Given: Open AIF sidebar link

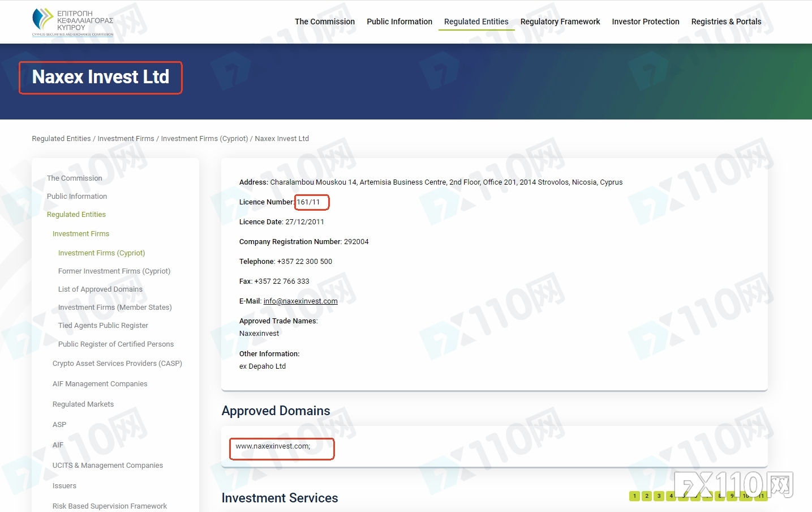Looking at the screenshot, I should [x=58, y=445].
